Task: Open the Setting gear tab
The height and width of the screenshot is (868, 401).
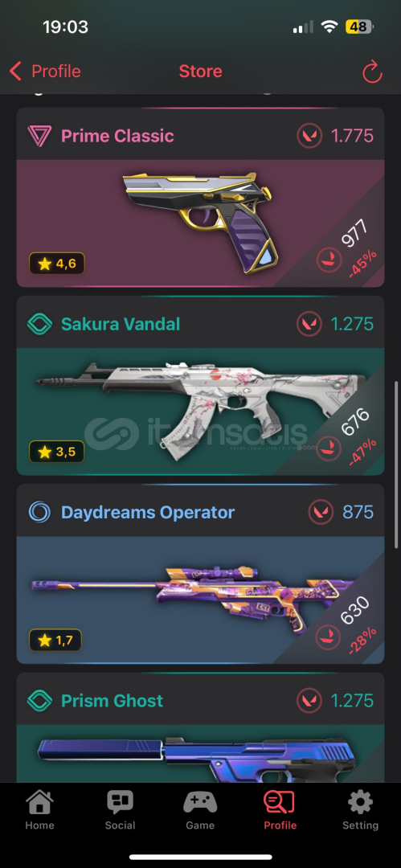Action: coord(360,810)
